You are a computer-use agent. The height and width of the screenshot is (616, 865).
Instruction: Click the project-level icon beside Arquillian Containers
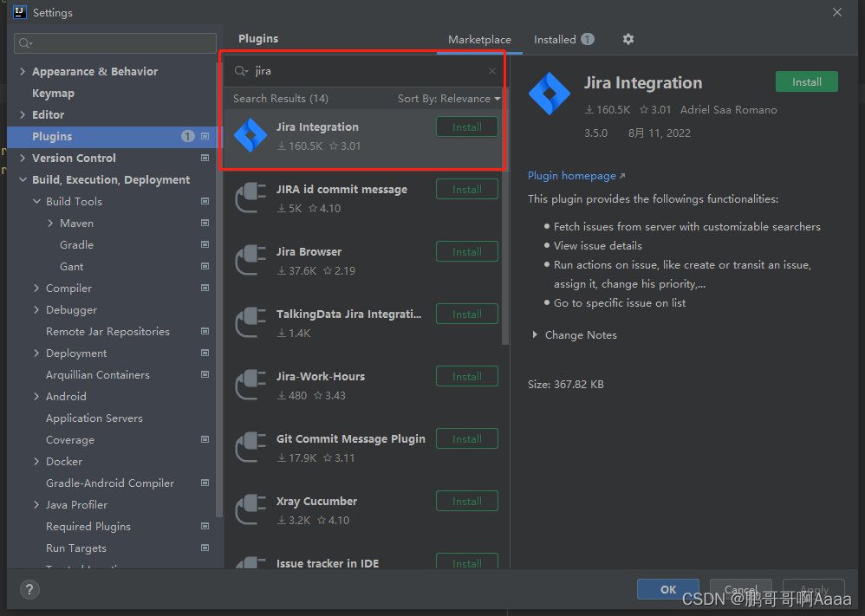[x=205, y=374]
